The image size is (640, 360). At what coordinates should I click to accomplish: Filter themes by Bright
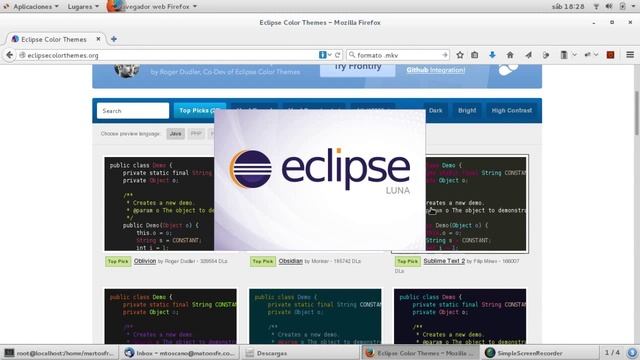click(x=467, y=111)
